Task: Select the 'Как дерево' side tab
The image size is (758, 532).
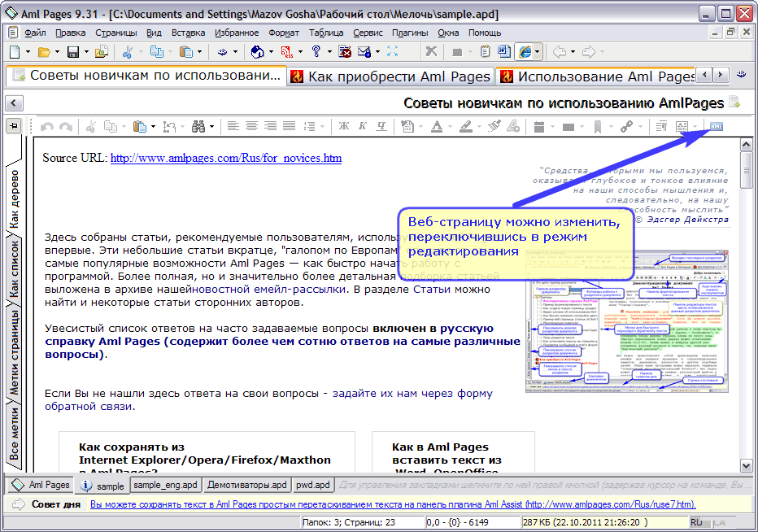Action: (x=14, y=198)
